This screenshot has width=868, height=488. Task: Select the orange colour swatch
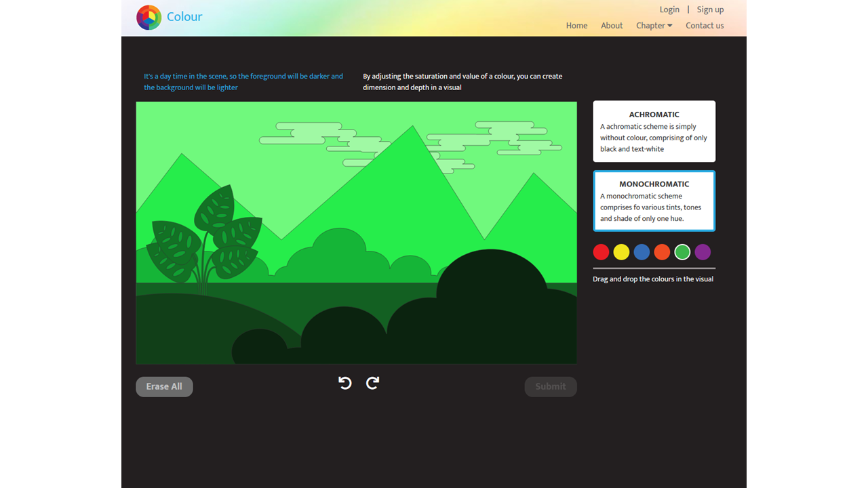662,252
